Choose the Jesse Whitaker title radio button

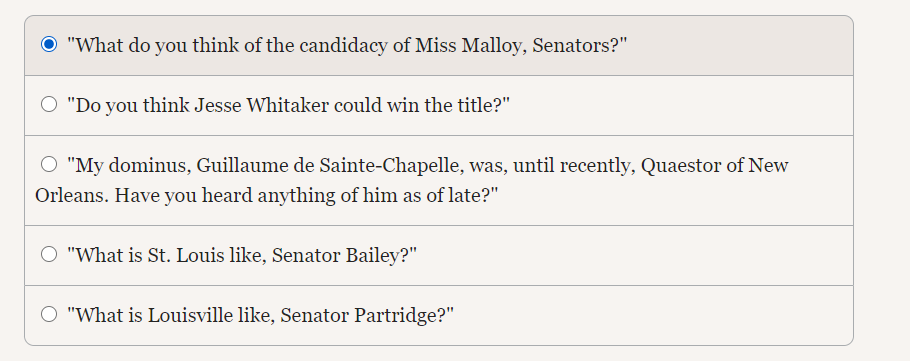(x=49, y=104)
